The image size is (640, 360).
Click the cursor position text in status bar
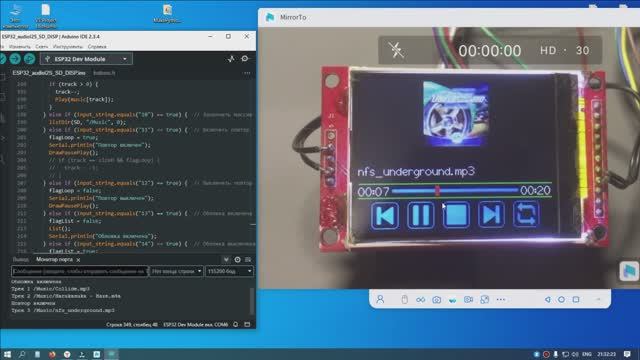132,325
